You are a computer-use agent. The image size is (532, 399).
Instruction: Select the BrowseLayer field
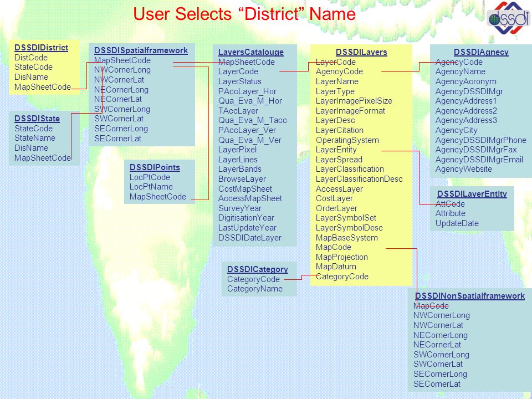[242, 179]
